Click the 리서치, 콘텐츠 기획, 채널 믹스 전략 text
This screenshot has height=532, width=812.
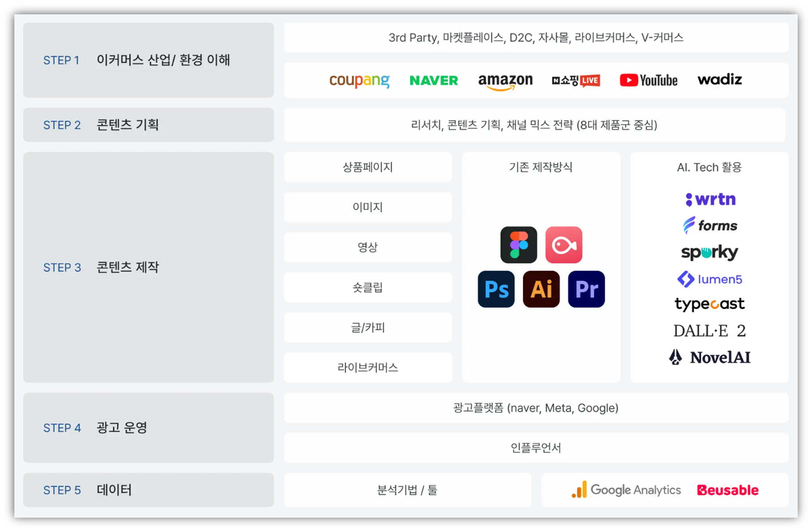[x=534, y=125]
